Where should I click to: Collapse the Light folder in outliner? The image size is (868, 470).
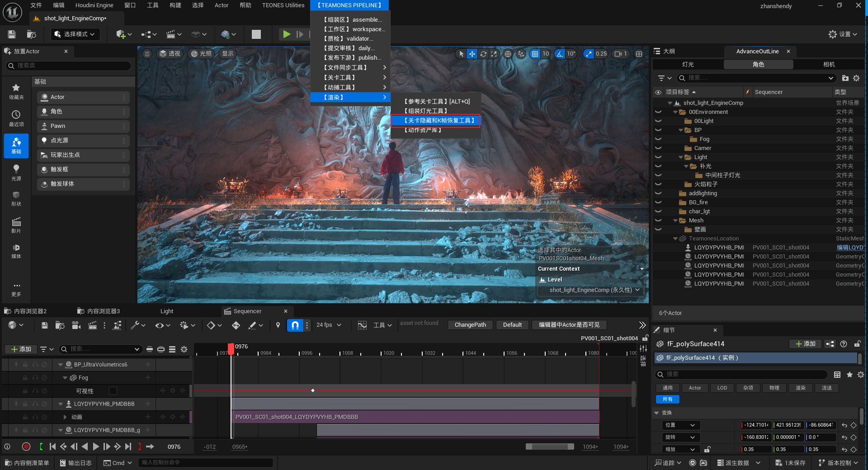[681, 157]
